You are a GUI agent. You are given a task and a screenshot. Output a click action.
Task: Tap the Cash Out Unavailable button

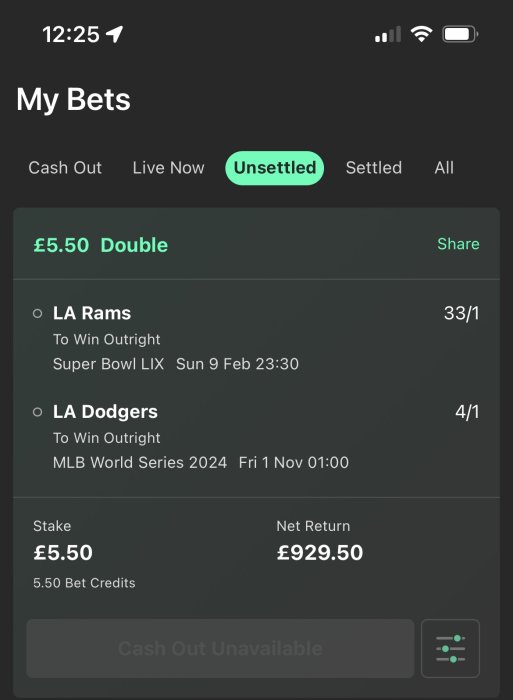220,648
